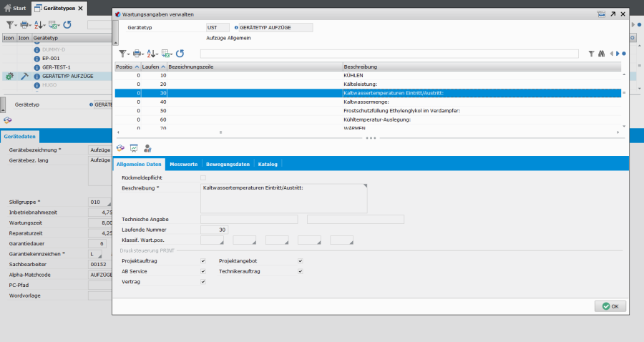The width and height of the screenshot is (644, 342).
Task: Open the filter dropdown in the dialog toolbar
Action: [122, 53]
